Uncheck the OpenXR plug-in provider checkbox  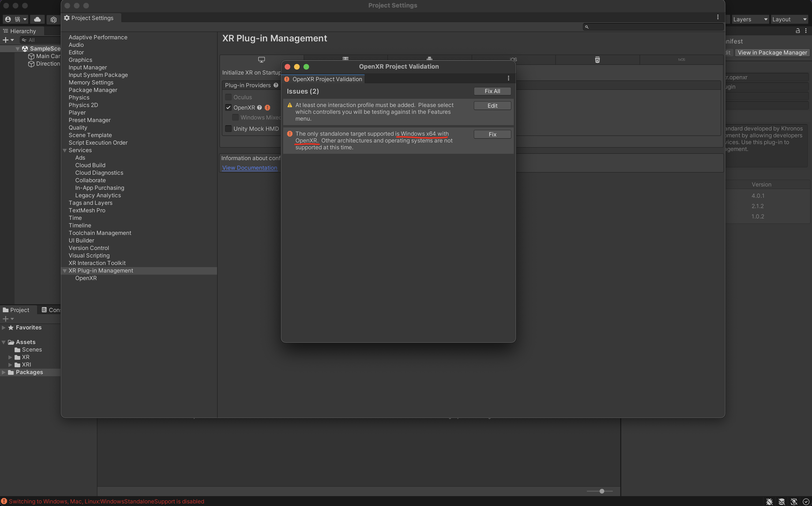(x=228, y=107)
